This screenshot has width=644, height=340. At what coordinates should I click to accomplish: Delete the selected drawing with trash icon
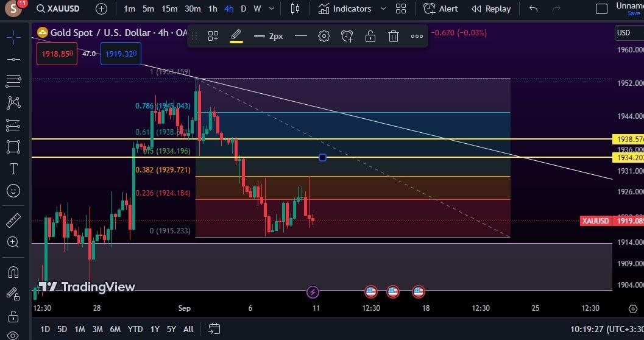point(394,36)
